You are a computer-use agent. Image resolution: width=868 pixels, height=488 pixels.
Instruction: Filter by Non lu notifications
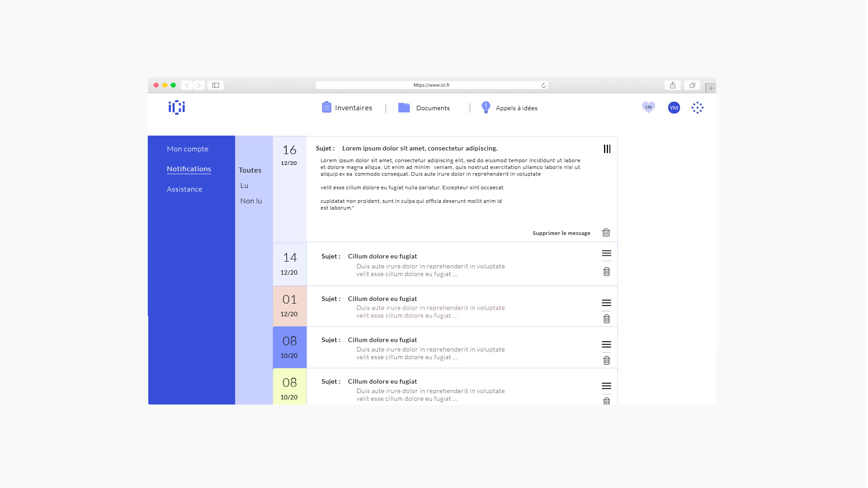tap(251, 201)
